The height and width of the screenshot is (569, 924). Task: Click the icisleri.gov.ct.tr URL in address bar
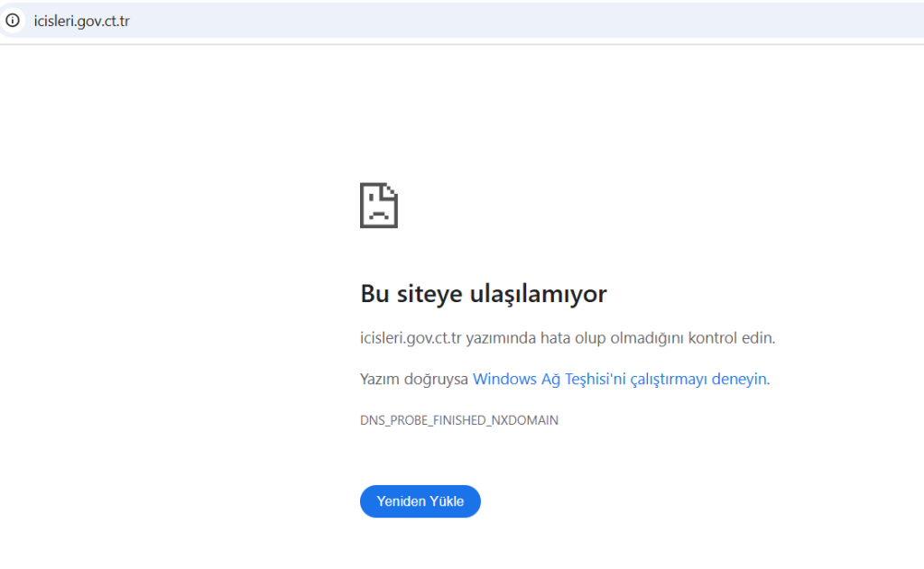[81, 20]
